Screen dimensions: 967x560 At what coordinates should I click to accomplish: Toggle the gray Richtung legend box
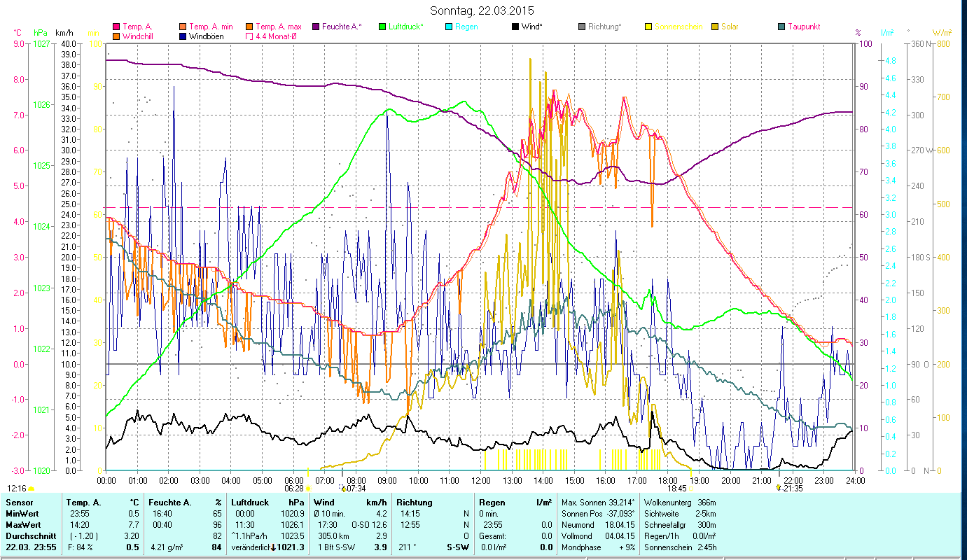[582, 27]
